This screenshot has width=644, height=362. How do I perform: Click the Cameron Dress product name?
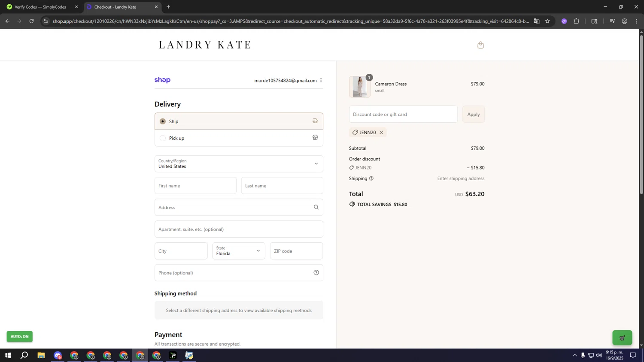click(x=391, y=84)
